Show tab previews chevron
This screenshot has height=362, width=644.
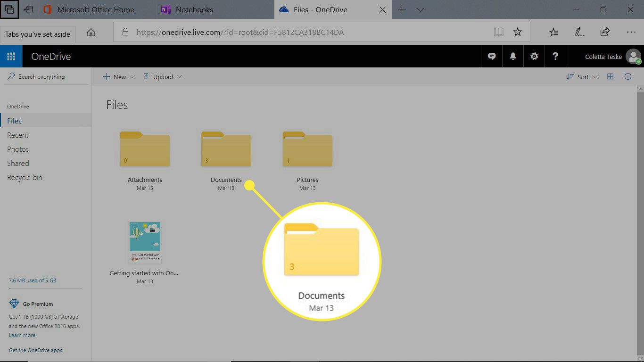421,9
